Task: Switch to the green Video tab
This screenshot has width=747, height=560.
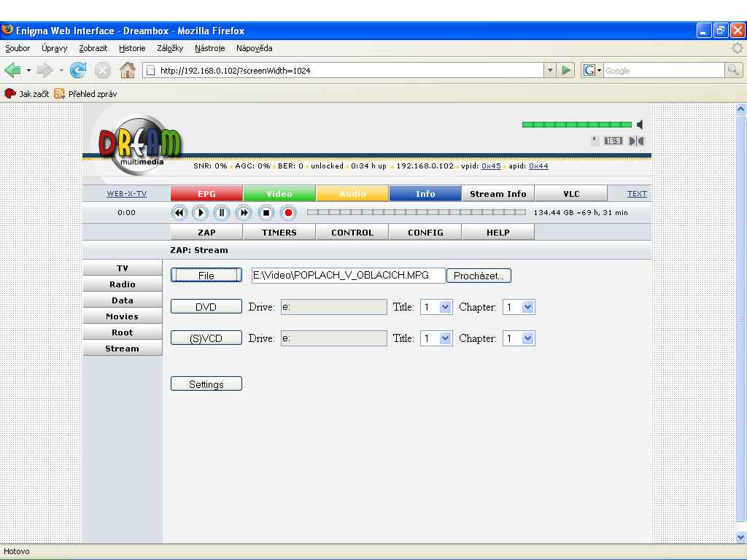Action: tap(279, 194)
